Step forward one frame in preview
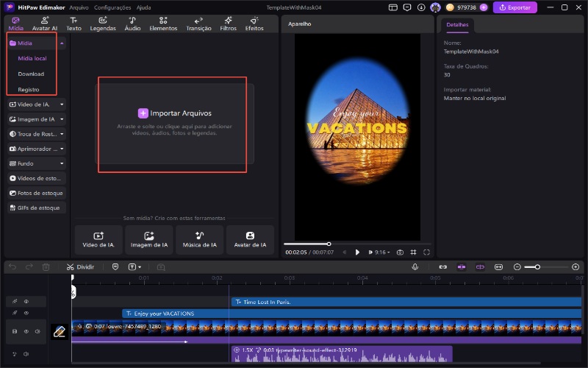This screenshot has width=588, height=368. [x=370, y=252]
